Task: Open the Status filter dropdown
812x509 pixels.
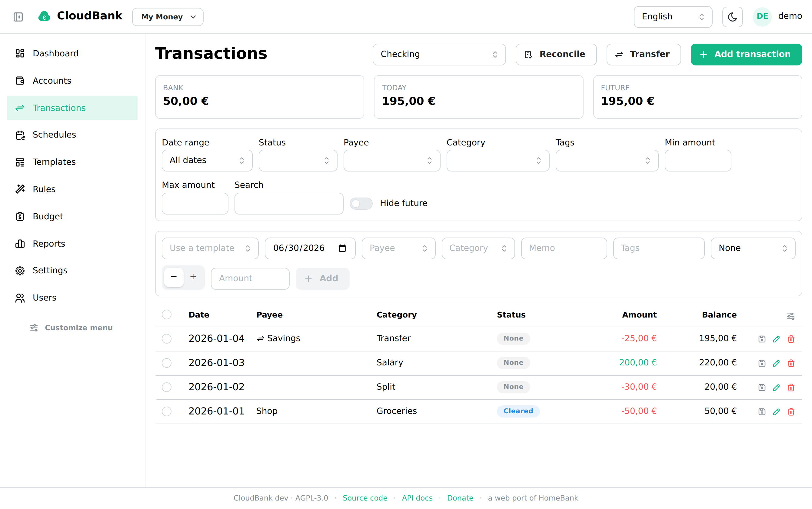Action: (298, 161)
